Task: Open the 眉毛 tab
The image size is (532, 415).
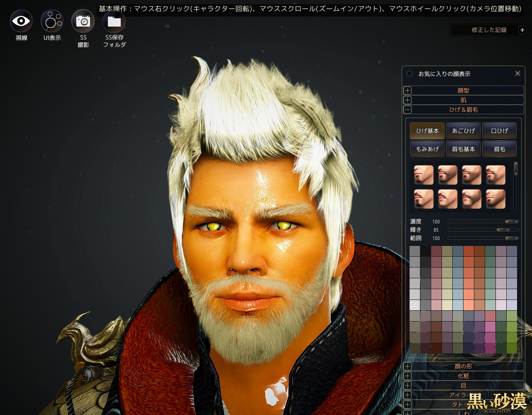Action: [500, 149]
